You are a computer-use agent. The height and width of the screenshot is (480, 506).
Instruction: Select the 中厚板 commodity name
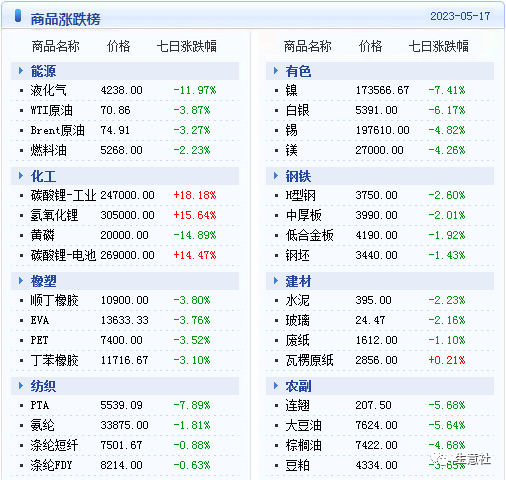pyautogui.click(x=304, y=215)
